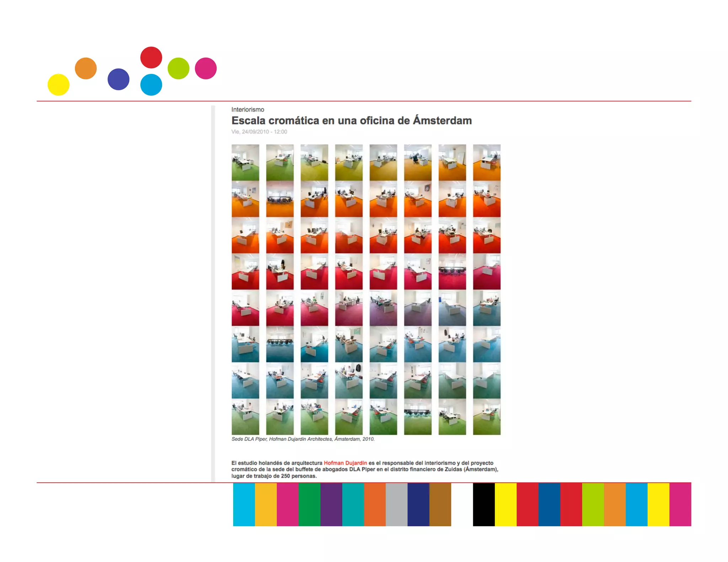Select the brown swatch in color strip

tap(440, 504)
